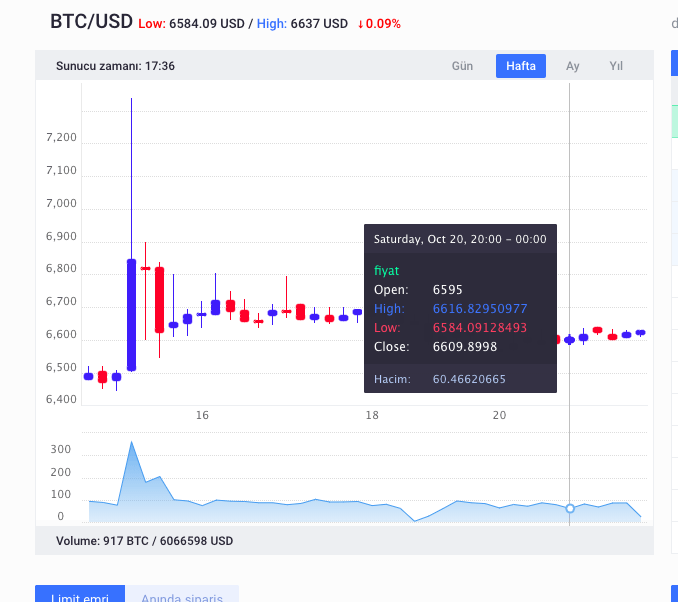Click the tooltip header Saturday, Oct 20
Screen dimensions: 678x602
click(x=459, y=240)
